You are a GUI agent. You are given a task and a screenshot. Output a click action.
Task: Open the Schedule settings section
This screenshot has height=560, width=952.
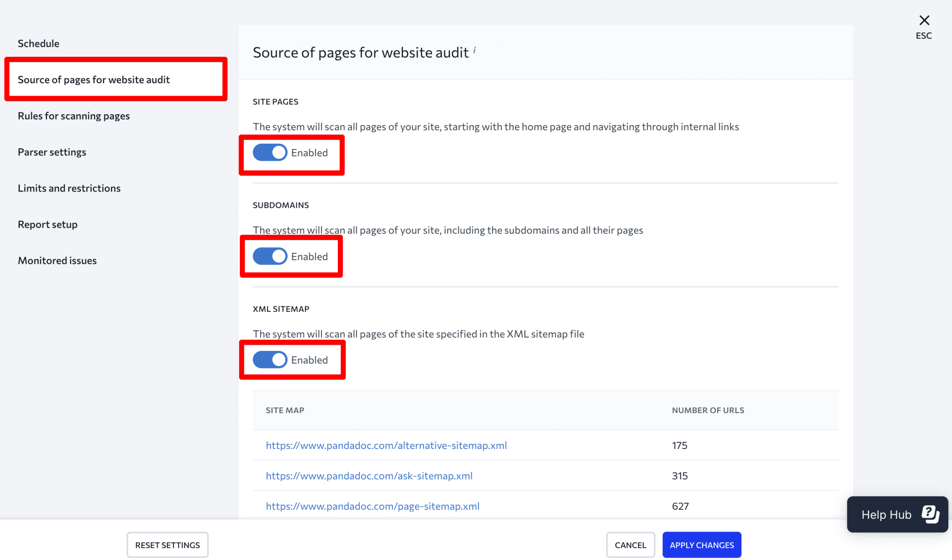point(39,43)
